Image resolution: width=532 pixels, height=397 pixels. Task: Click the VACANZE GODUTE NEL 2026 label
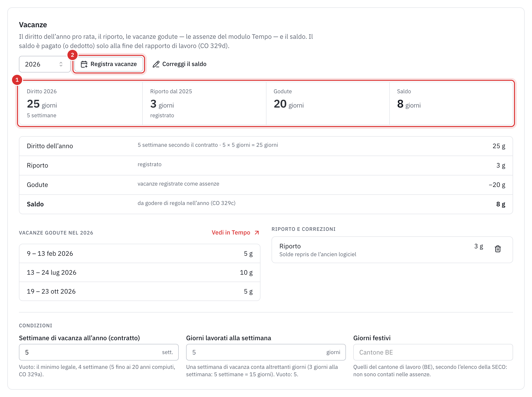56,233
